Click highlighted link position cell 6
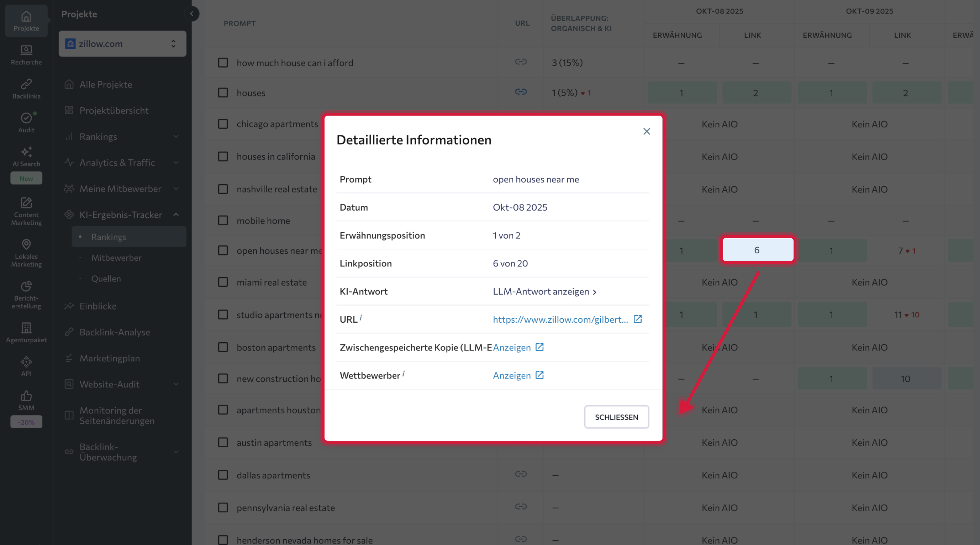 (757, 250)
